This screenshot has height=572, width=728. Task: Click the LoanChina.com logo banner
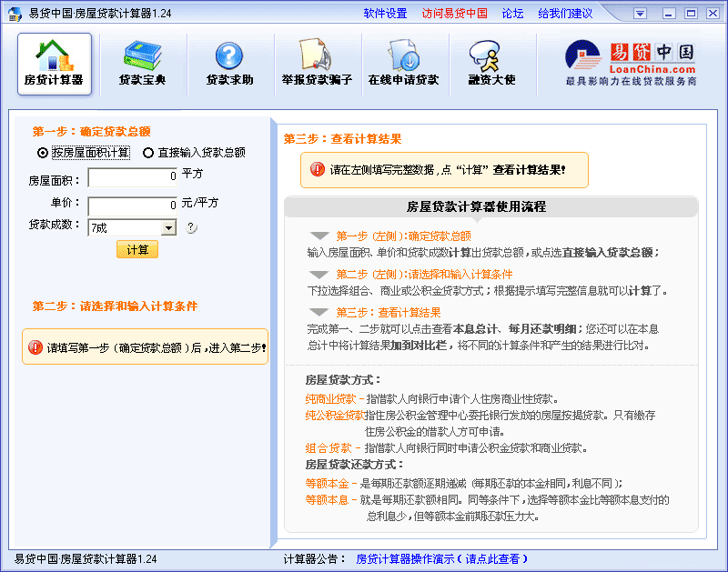pos(631,63)
